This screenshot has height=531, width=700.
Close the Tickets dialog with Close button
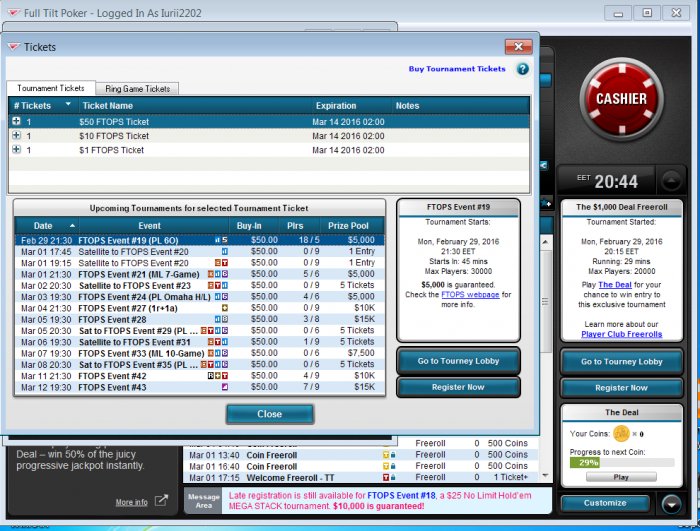coord(270,414)
